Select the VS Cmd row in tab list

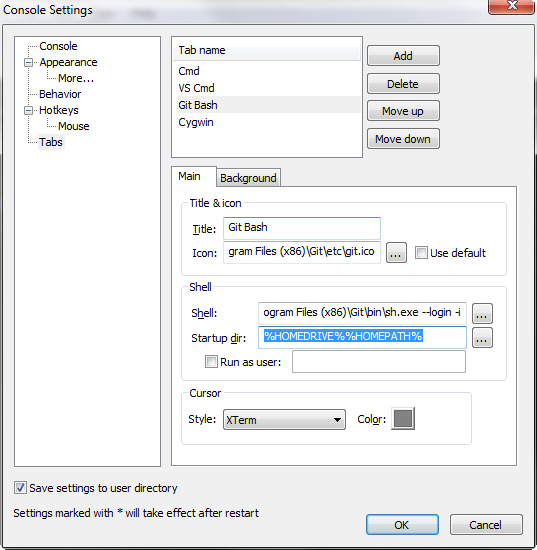point(268,88)
